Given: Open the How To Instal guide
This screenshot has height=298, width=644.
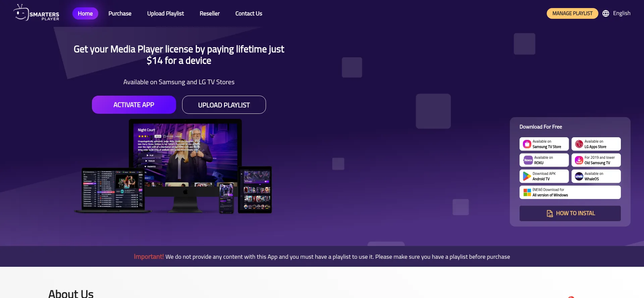Looking at the screenshot, I should point(570,213).
